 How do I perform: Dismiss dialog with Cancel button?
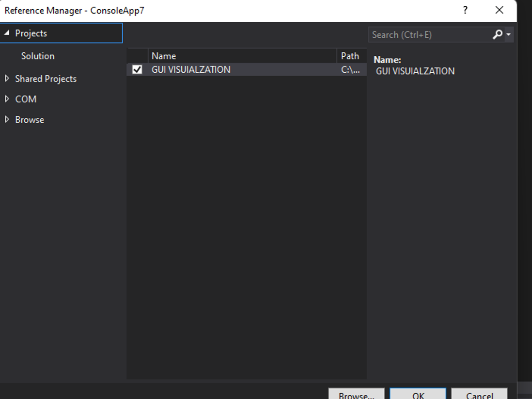[x=479, y=394]
